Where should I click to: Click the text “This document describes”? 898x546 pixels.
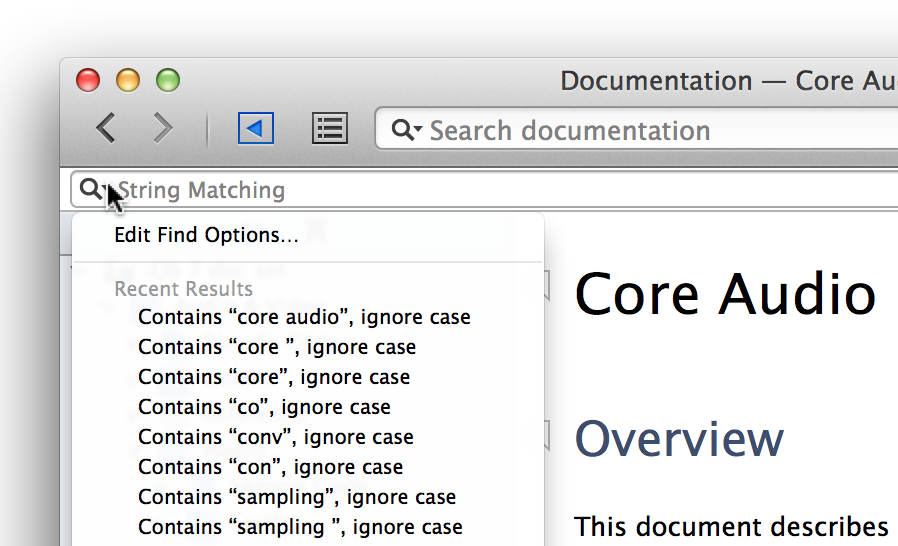pos(731,527)
